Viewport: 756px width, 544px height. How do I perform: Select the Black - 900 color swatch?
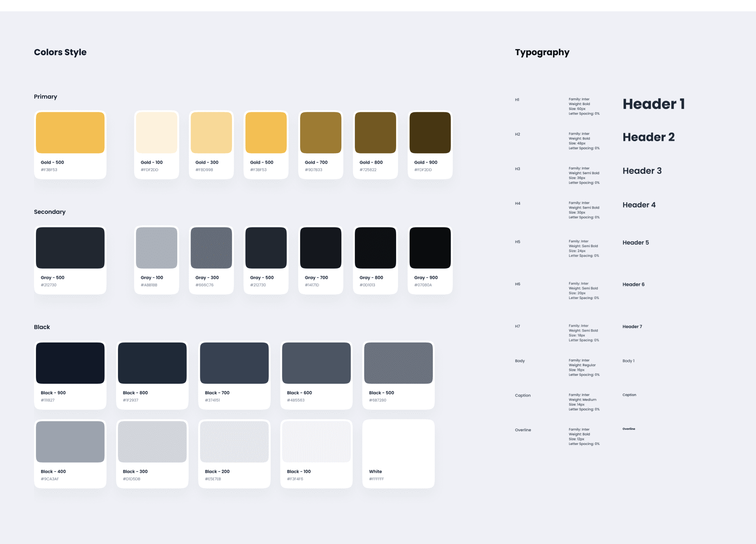70,363
